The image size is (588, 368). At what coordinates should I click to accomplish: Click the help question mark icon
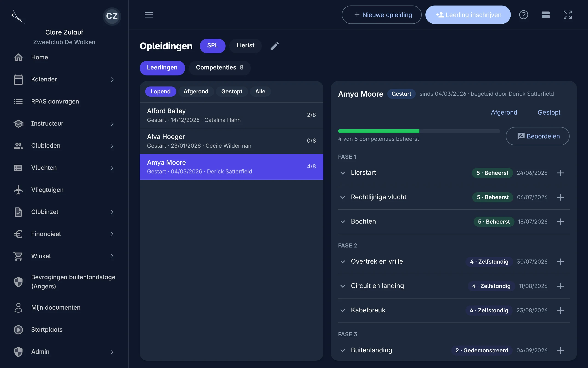523,14
